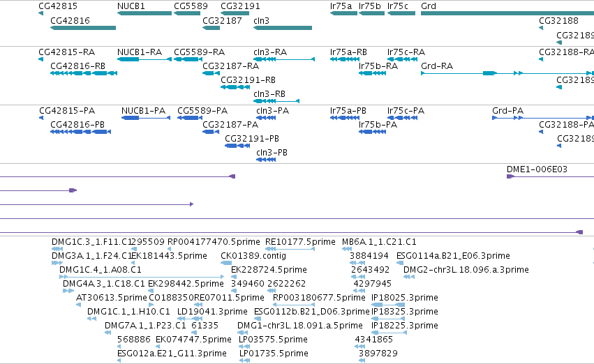Select EST DMG1C.3_1.F11.C1
The height and width of the screenshot is (364, 594).
click(x=91, y=242)
